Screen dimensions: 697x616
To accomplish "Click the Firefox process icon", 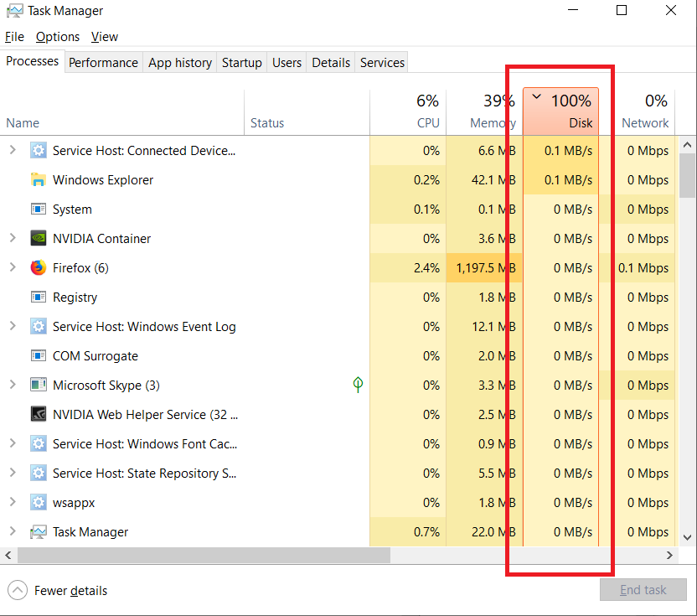I will tap(39, 267).
